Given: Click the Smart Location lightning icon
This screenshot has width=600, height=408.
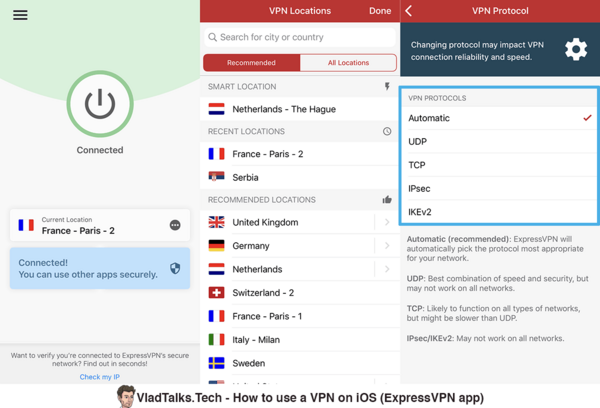Looking at the screenshot, I should 387,86.
